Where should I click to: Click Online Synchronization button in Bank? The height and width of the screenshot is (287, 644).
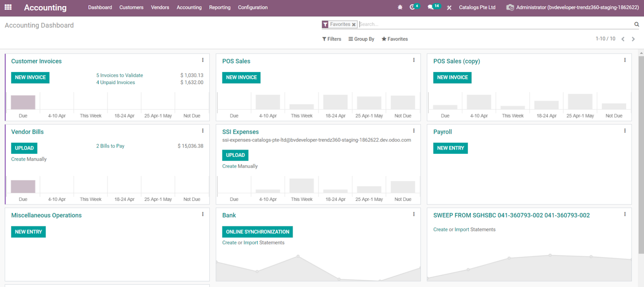pos(257,232)
